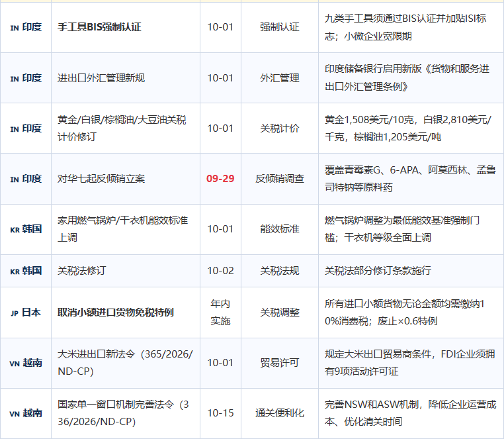Screen dimensions: 504x439
Task: Click description 覆盖青霉素G、6-APA text
Action: (x=411, y=179)
